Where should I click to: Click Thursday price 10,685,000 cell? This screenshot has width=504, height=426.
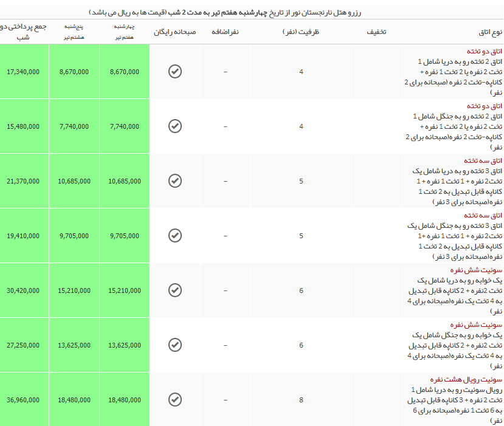tap(74, 180)
